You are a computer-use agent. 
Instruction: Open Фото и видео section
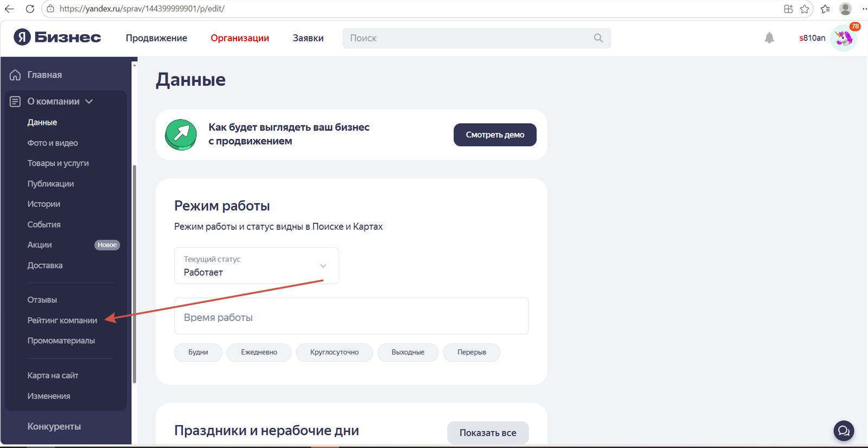(x=53, y=143)
